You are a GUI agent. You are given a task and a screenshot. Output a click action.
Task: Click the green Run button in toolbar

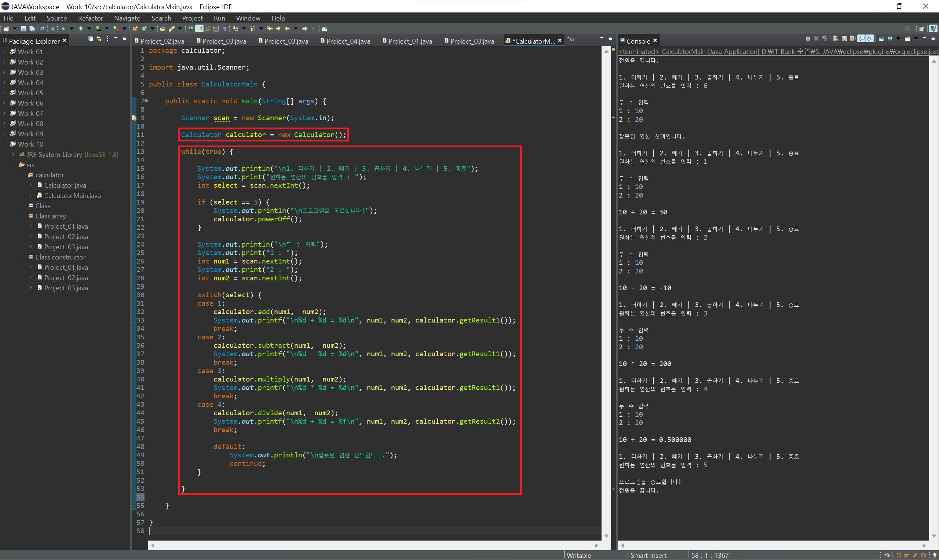80,29
